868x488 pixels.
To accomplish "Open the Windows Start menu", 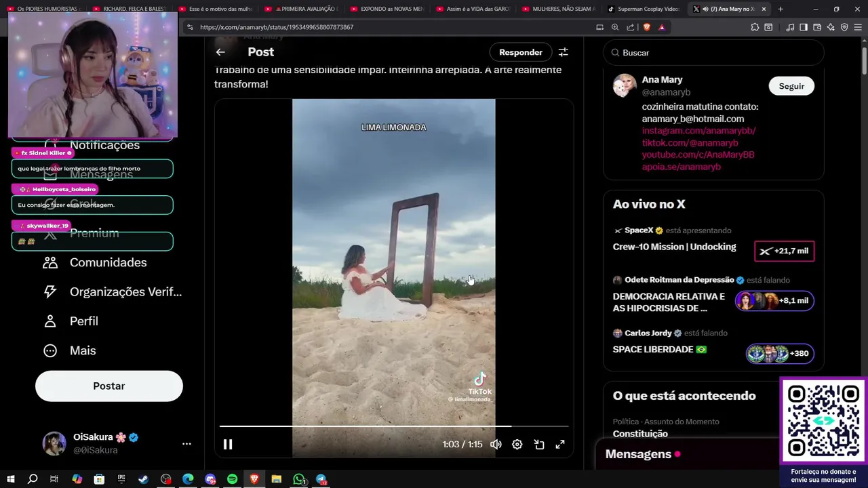I will [11, 479].
